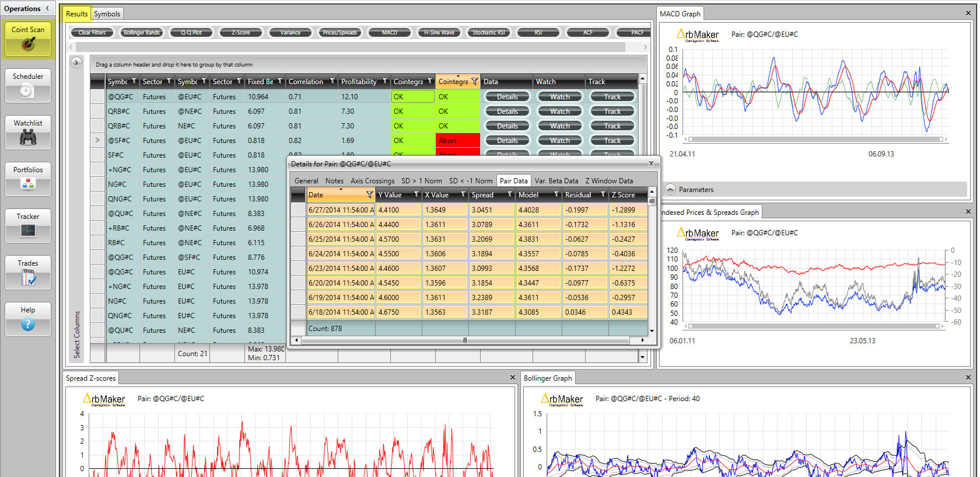Open the Coint Scan operation
Viewport: 980px width, 477px height.
point(28,39)
